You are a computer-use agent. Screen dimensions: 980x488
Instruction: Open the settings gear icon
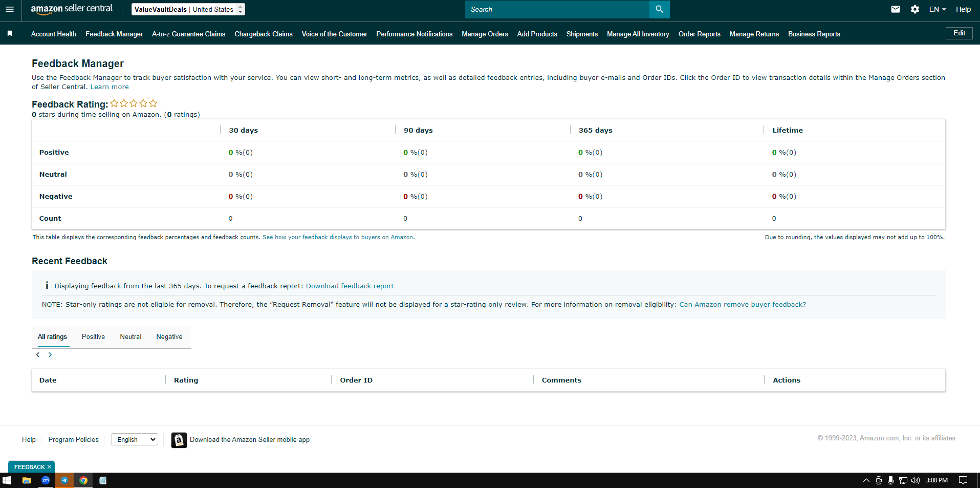point(915,9)
